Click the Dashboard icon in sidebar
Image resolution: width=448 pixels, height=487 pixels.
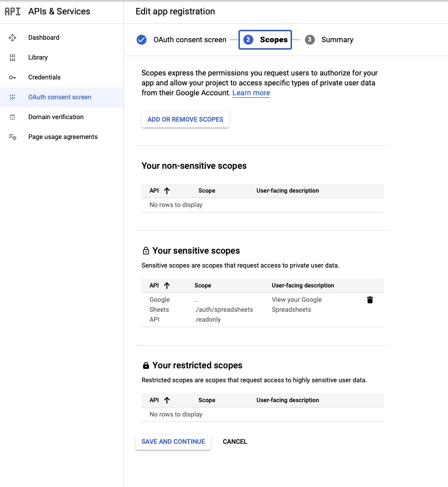pyautogui.click(x=13, y=38)
